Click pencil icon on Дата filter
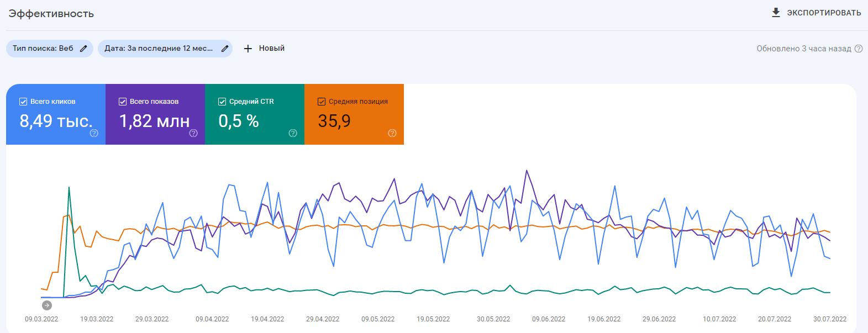The image size is (868, 333). coord(225,49)
